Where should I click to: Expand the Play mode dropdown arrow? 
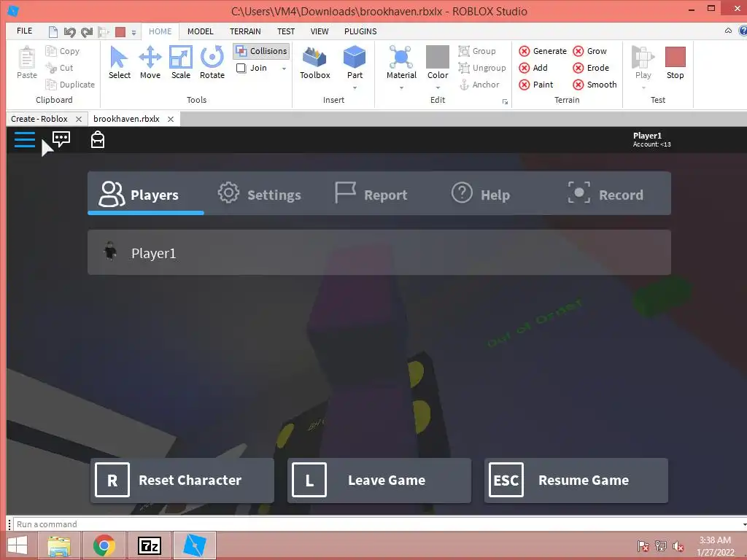coord(643,87)
